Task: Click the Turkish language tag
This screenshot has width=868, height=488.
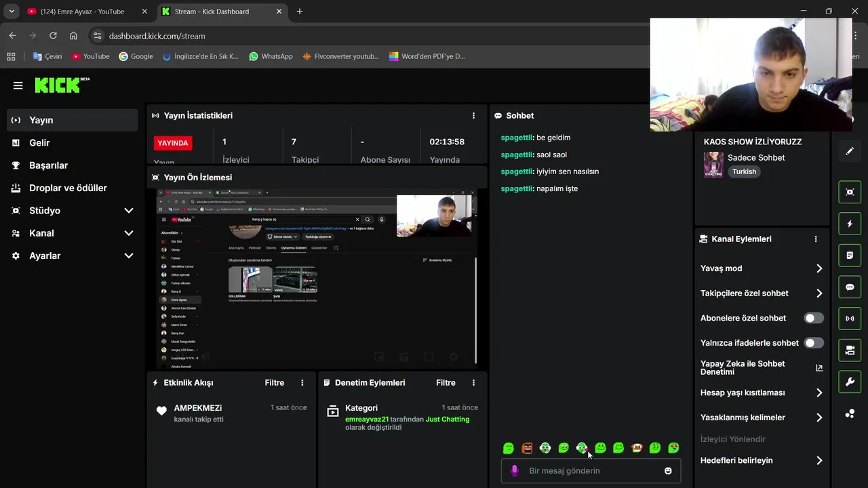Action: click(744, 172)
